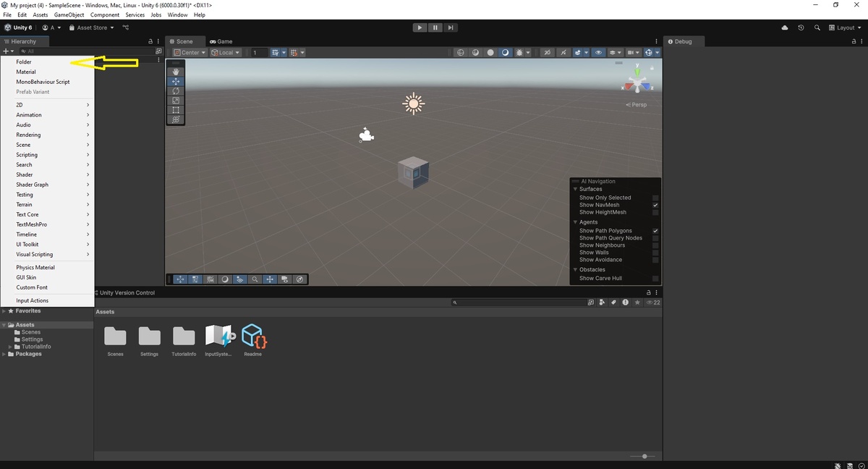Select the Hand view tool
This screenshot has width=868, height=469.
click(176, 72)
